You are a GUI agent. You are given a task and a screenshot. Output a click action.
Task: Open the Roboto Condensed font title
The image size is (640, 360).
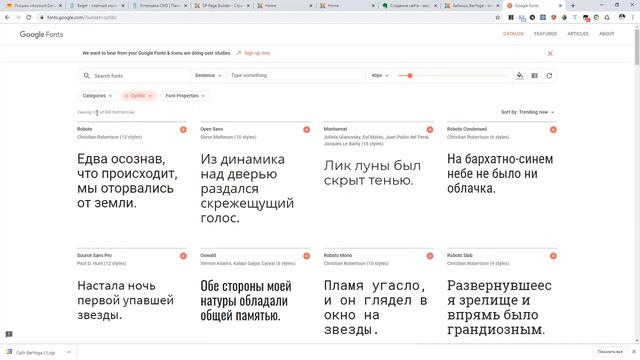point(467,129)
